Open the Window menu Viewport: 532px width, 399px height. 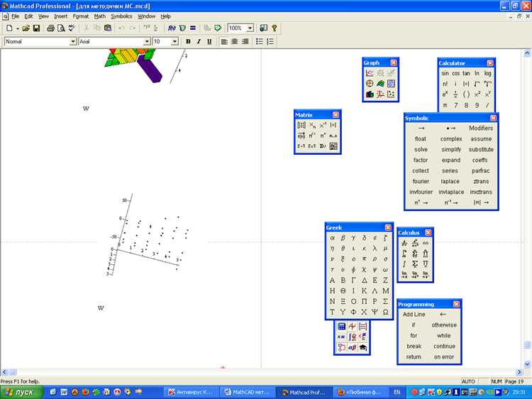(x=146, y=16)
